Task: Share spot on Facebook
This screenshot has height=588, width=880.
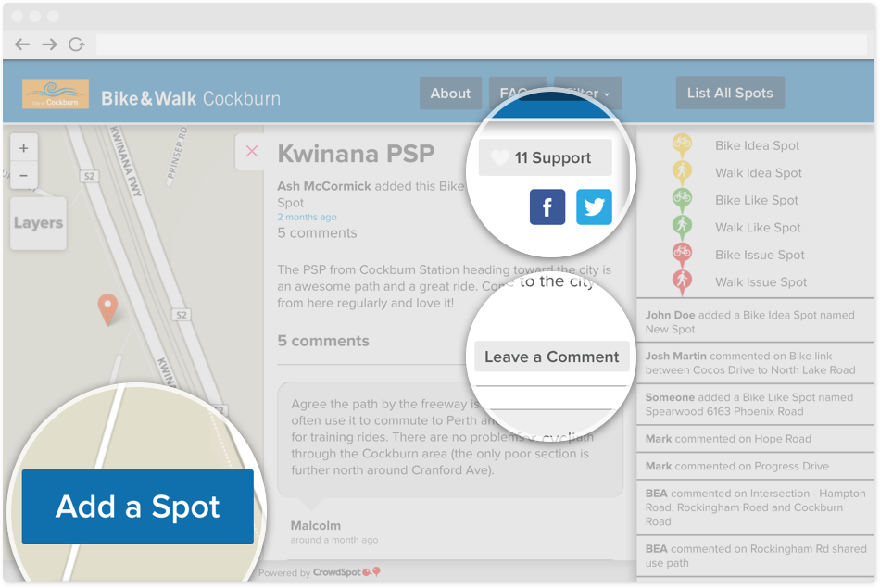Action: 547,207
